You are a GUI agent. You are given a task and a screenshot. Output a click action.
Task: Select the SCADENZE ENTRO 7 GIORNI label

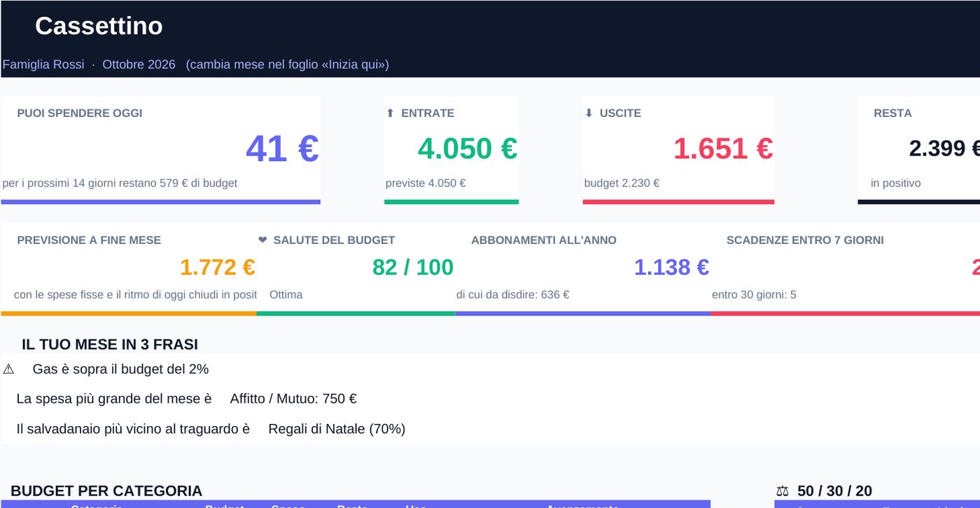[805, 240]
